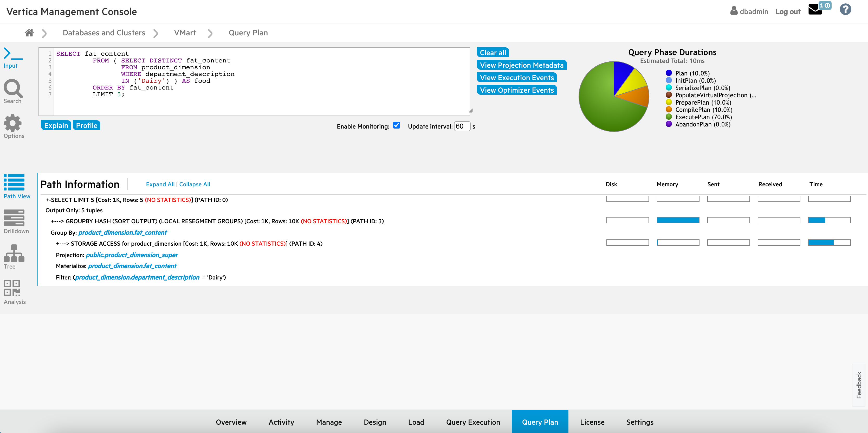Expand all path information nodes
Screen dimensions: 868x433
160,184
